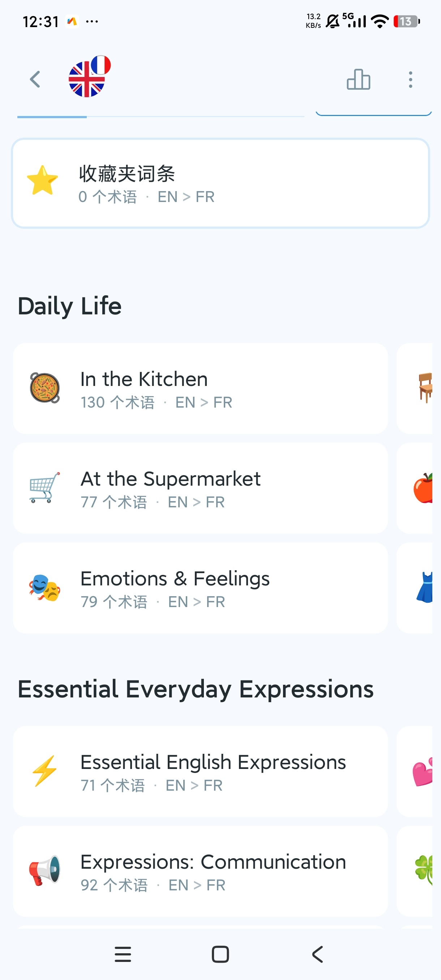Screen dimensions: 441x980
Task: Tap the UK and France flags icon
Action: pyautogui.click(x=89, y=77)
